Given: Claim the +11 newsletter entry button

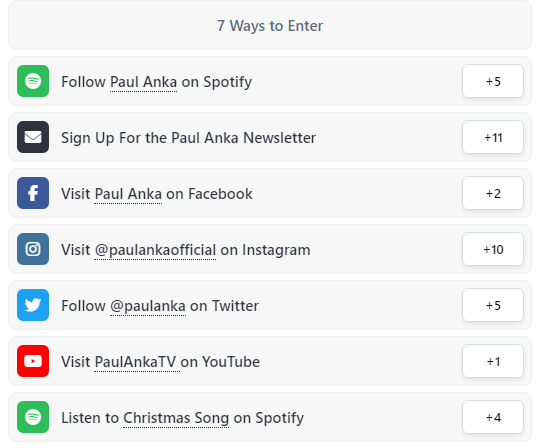Looking at the screenshot, I should (x=493, y=137).
